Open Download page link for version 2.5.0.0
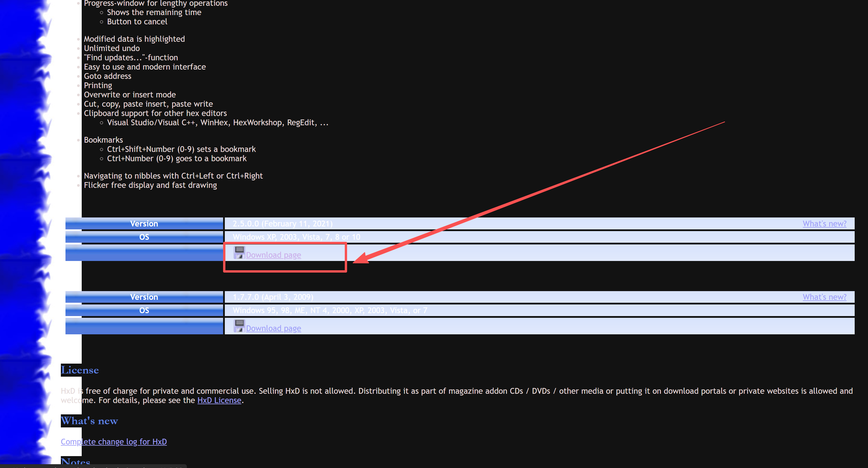This screenshot has height=468, width=868. pyautogui.click(x=273, y=255)
